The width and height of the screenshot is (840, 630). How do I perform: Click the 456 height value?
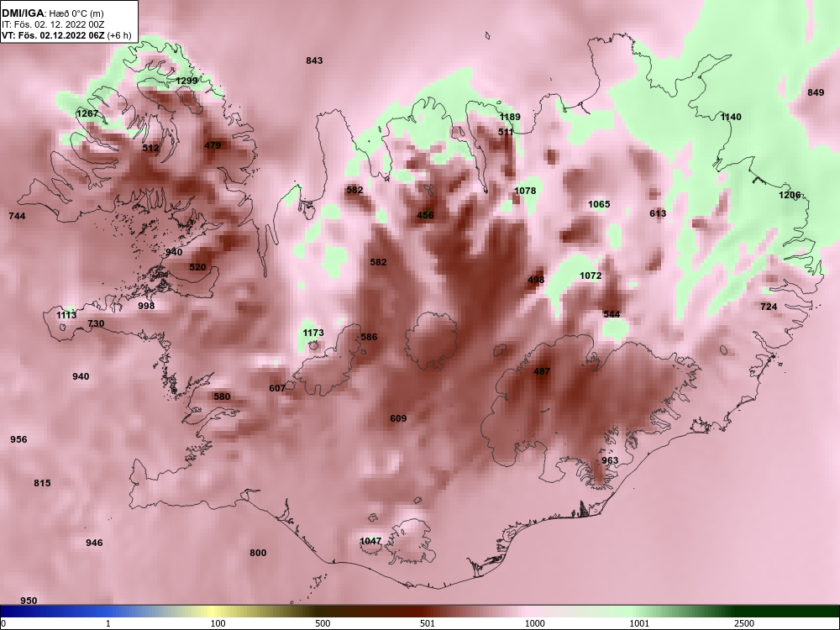(425, 215)
